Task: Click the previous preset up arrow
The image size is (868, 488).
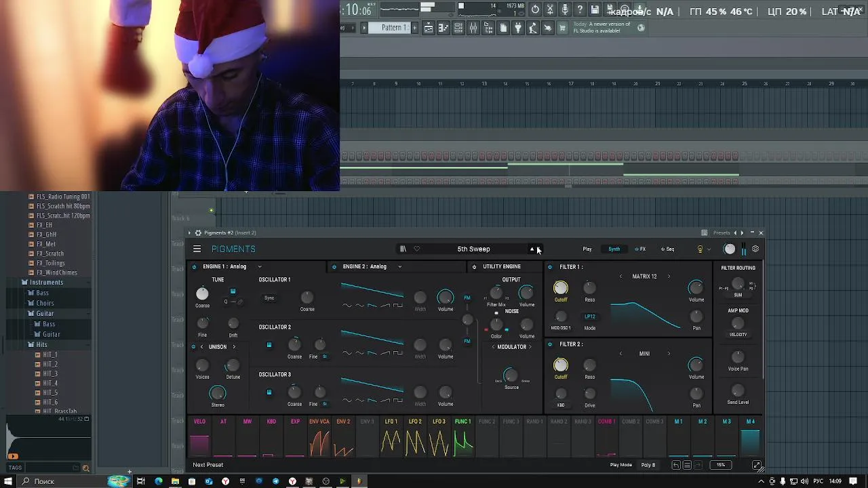Action: pos(532,249)
